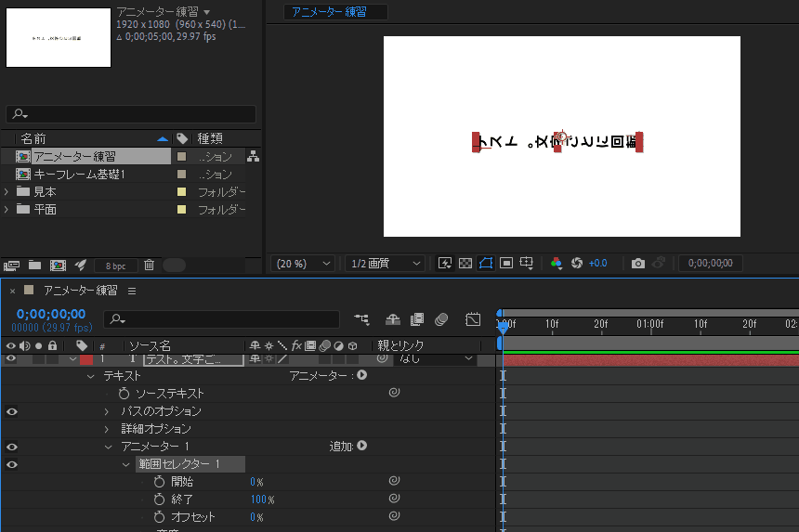Click the pick whip on ソーステキスト row
This screenshot has height=532, width=799.
pos(394,392)
